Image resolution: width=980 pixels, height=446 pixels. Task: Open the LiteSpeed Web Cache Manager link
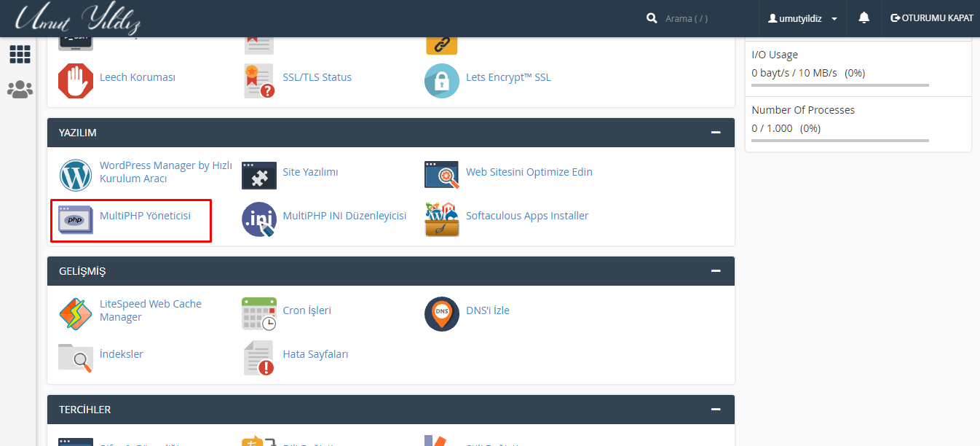(x=151, y=310)
